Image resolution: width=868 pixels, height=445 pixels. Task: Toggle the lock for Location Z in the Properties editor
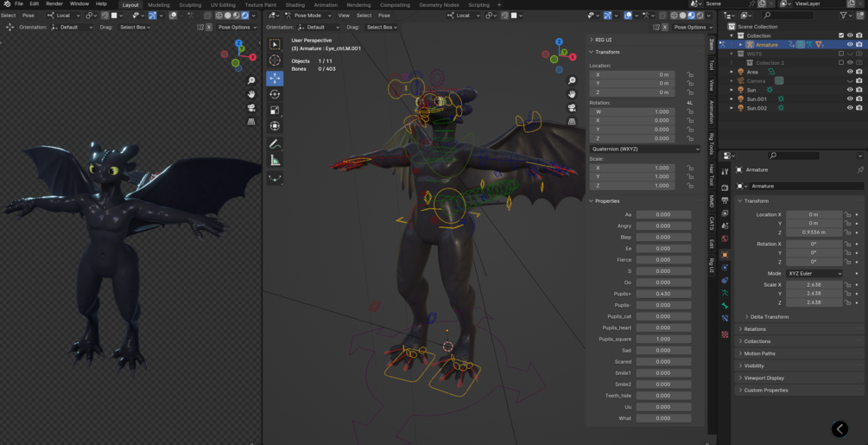pos(847,232)
